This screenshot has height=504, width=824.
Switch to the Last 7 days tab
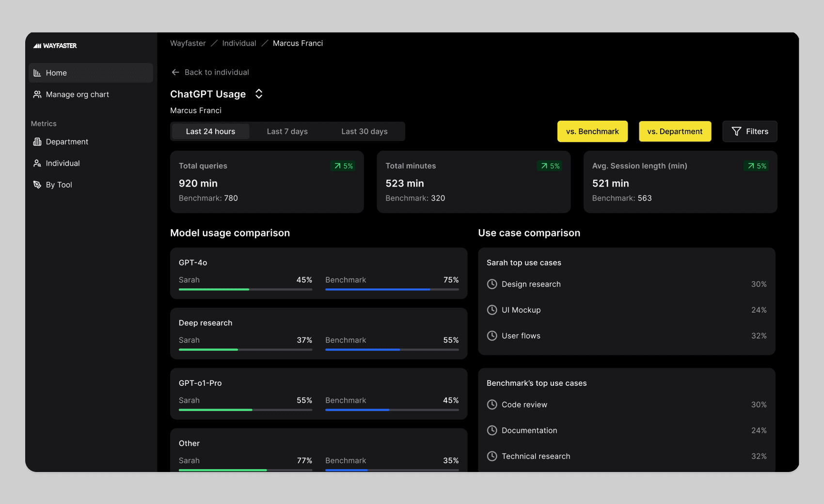click(287, 131)
